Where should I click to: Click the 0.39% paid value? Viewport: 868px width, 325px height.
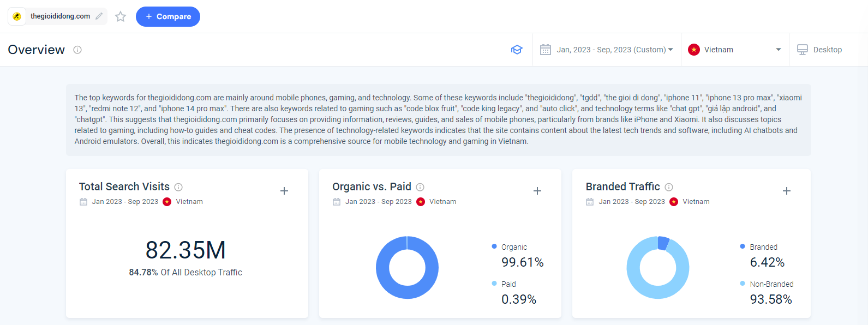(x=519, y=299)
